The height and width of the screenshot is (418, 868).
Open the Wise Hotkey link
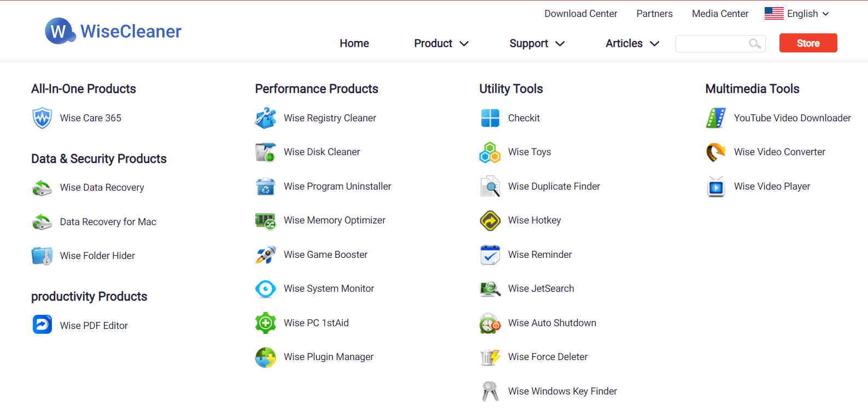(x=535, y=220)
